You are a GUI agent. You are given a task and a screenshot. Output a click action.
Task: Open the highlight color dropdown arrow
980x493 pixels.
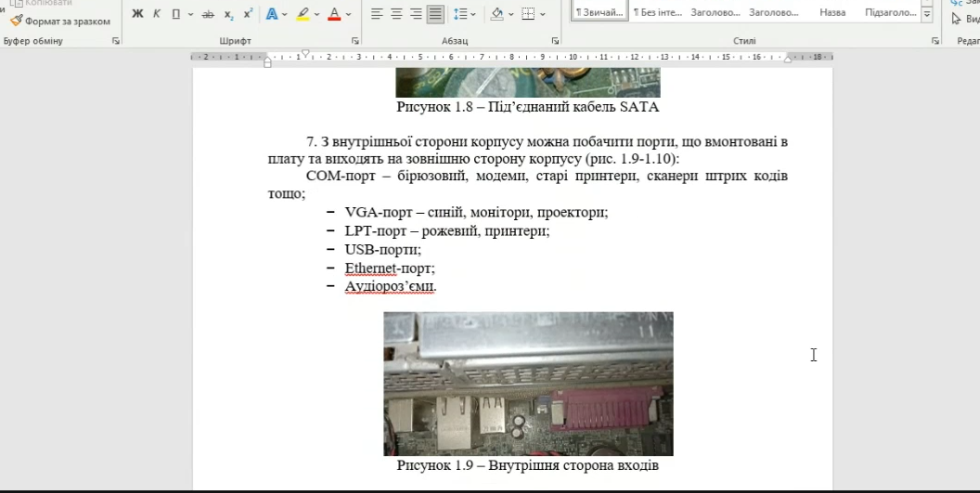pos(317,14)
